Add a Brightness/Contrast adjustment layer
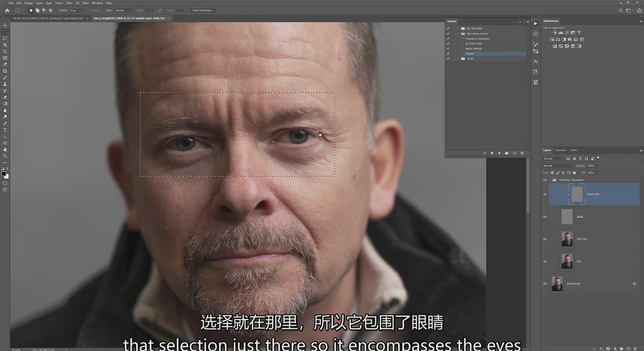This screenshot has width=644, height=351. pyautogui.click(x=555, y=33)
